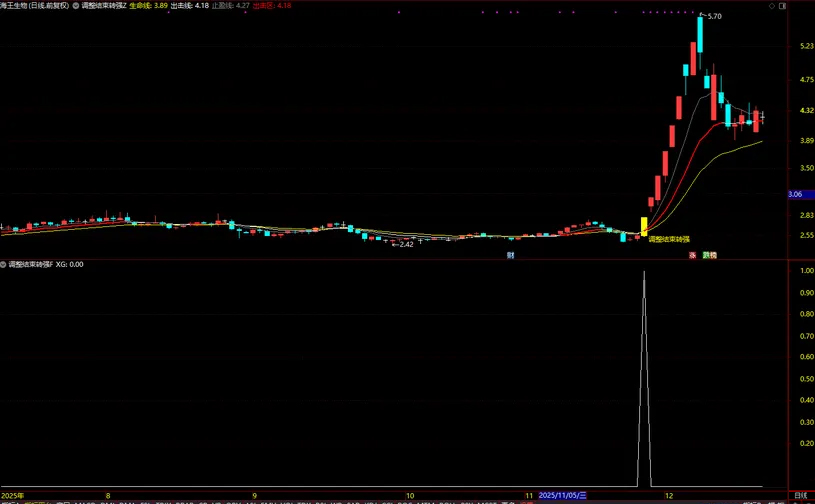This screenshot has width=815, height=504.
Task: Click the green 跌榜 marker icon
Action: point(709,255)
